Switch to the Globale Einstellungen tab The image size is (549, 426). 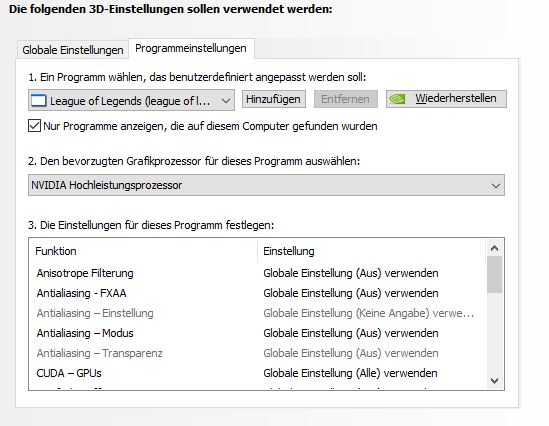click(x=72, y=50)
